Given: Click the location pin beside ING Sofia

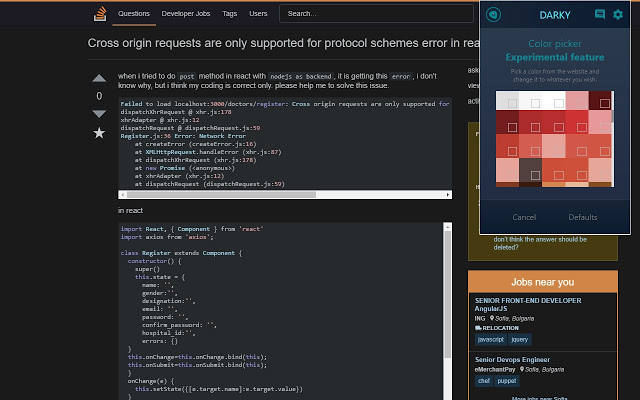Looking at the screenshot, I should coord(492,318).
